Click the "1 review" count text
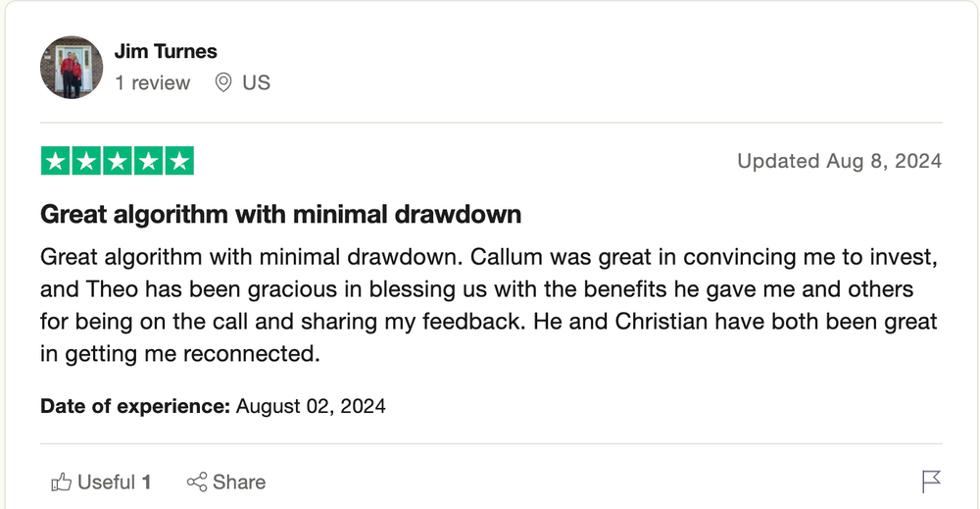This screenshot has height=509, width=980. (x=153, y=82)
